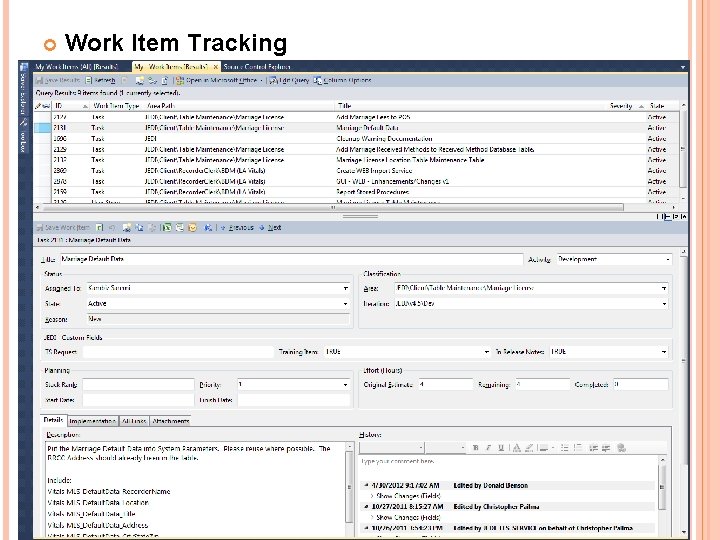Collapse the 4/30/2012 history entry

point(366,485)
